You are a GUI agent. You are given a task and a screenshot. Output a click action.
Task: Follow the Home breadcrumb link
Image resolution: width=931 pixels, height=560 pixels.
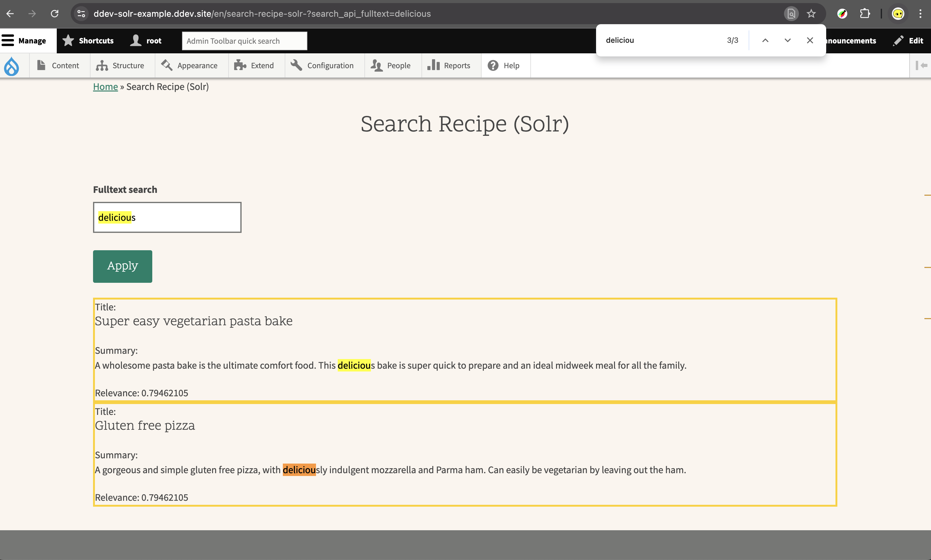[x=105, y=87]
